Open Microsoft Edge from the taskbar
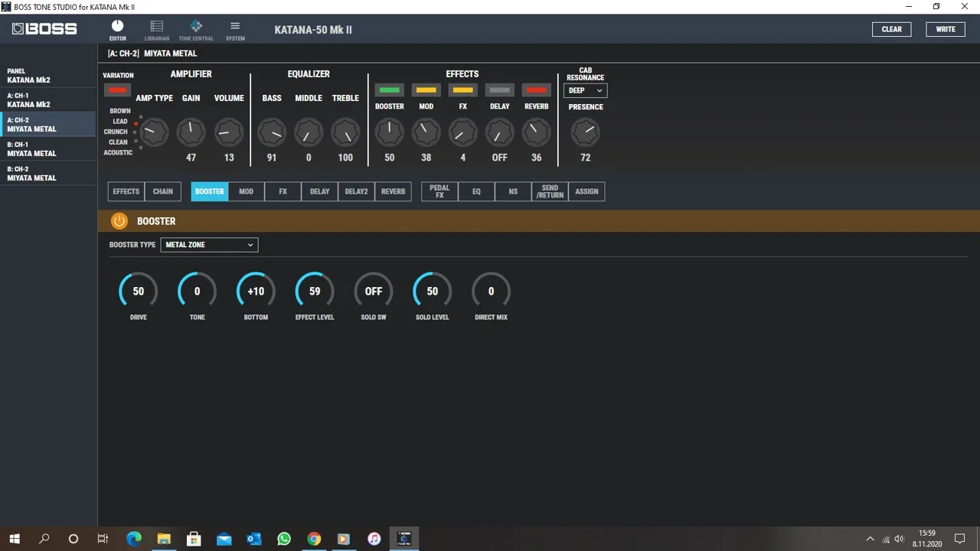The width and height of the screenshot is (980, 551). [x=134, y=539]
